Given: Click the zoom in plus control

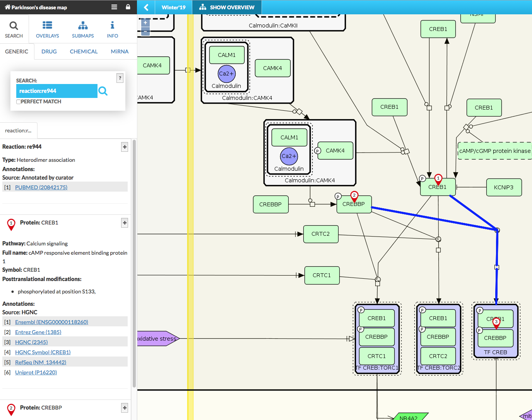Looking at the screenshot, I should coord(145,23).
